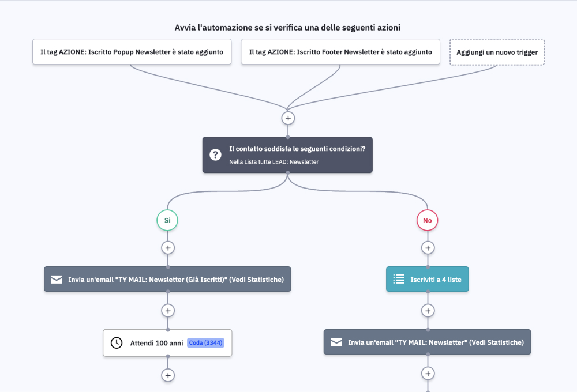Open the Footer Newsletter tag trigger

(x=340, y=52)
